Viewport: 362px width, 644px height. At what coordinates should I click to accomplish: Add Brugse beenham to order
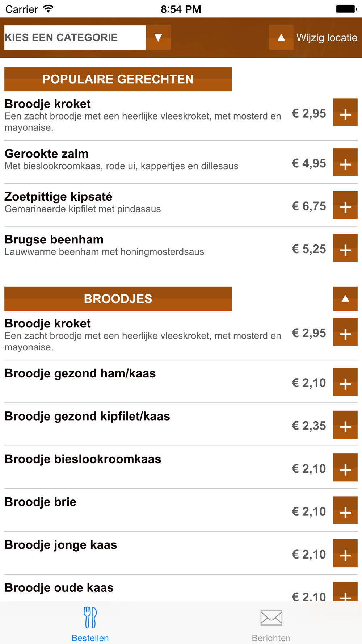coord(345,248)
